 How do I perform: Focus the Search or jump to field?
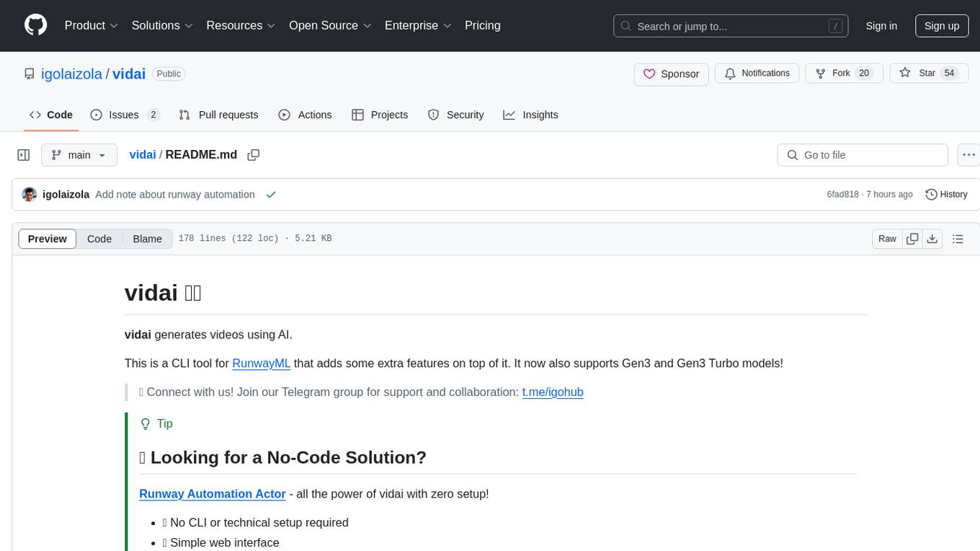(x=731, y=26)
